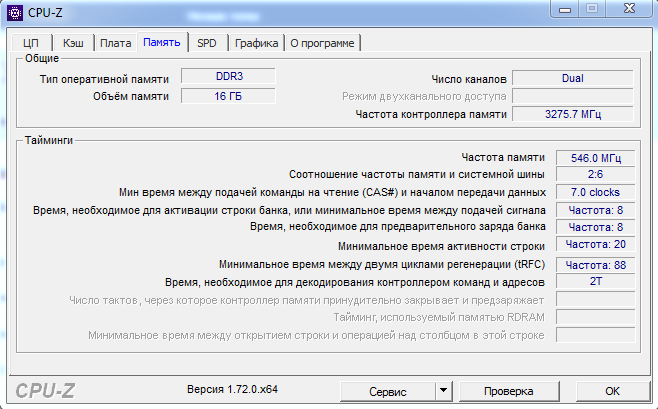Image resolution: width=658 pixels, height=409 pixels.
Task: Click the Общие group heading
Action: pyautogui.click(x=42, y=58)
